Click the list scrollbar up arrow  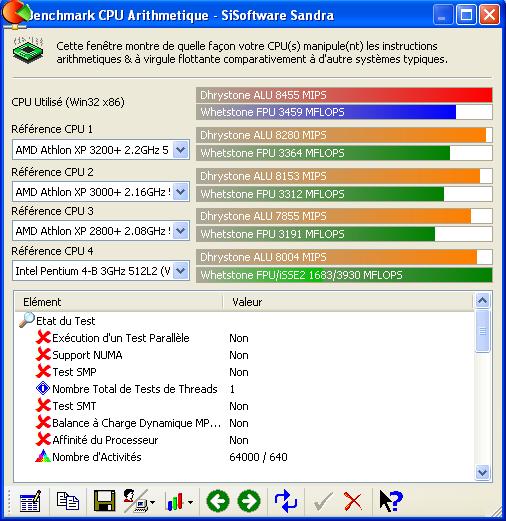point(482,301)
